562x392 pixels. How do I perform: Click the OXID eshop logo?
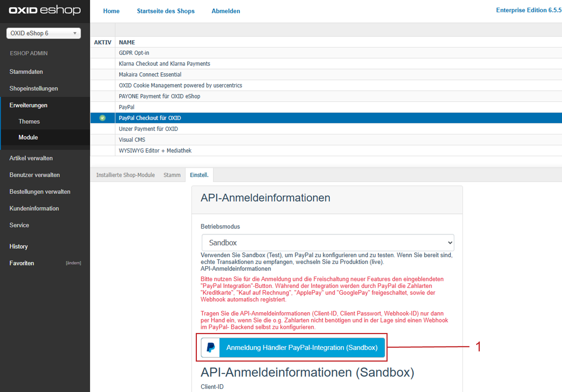tap(45, 10)
